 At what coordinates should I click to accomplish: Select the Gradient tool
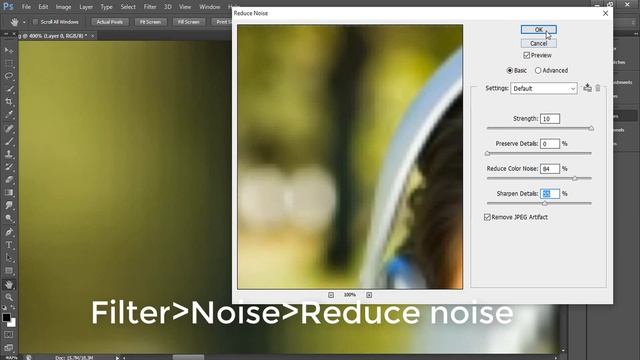[x=9, y=193]
